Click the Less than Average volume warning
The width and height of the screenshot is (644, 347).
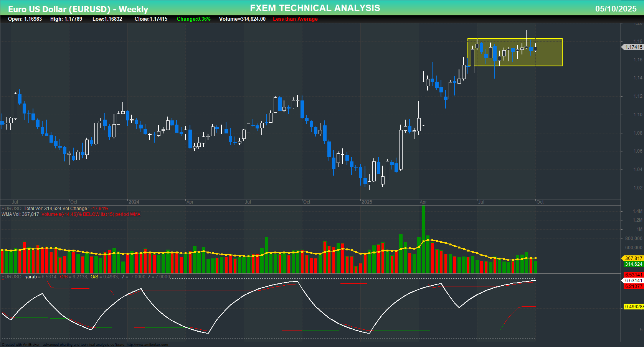click(295, 19)
